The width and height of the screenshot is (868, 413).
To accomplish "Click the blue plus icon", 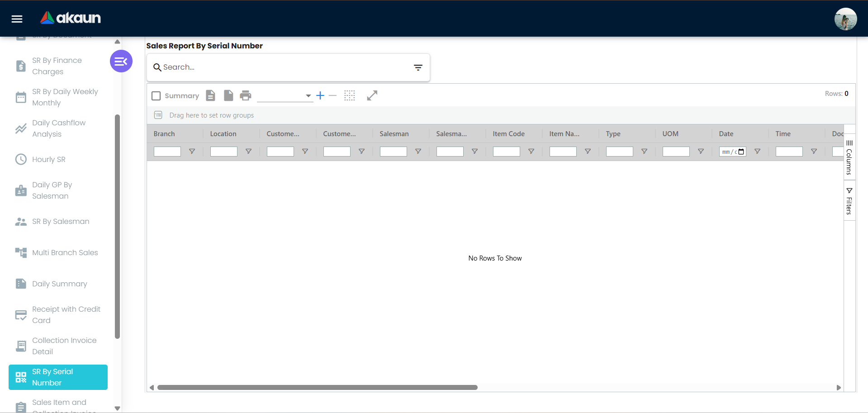I will tap(320, 95).
